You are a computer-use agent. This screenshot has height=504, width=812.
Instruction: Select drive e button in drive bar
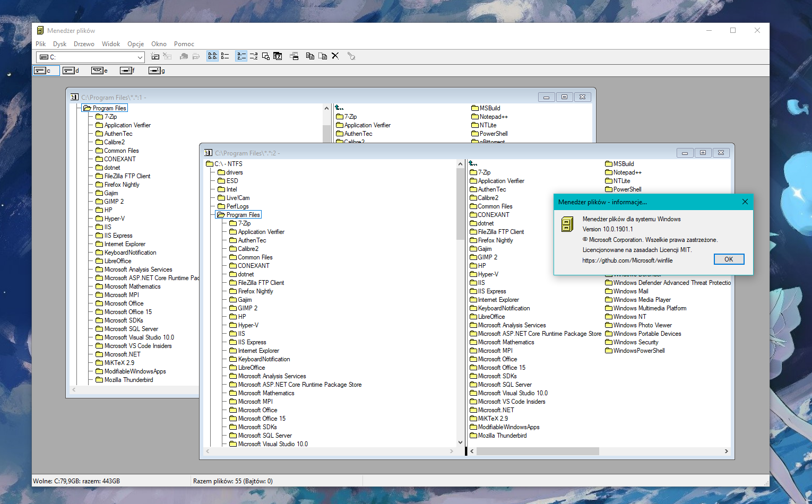(x=99, y=71)
